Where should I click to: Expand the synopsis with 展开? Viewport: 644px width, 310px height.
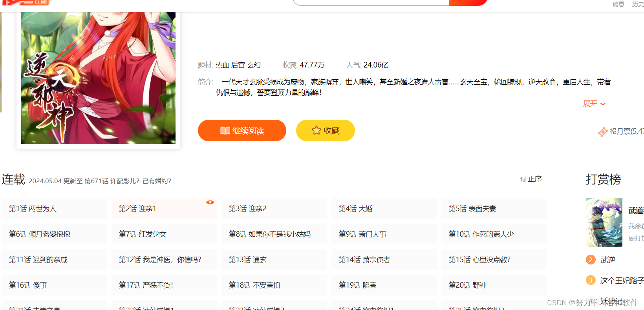(594, 104)
